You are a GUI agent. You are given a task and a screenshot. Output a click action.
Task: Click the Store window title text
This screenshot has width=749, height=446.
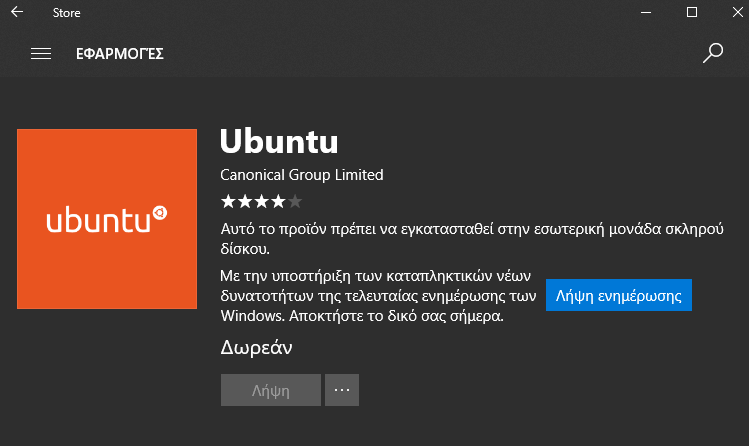click(x=66, y=13)
